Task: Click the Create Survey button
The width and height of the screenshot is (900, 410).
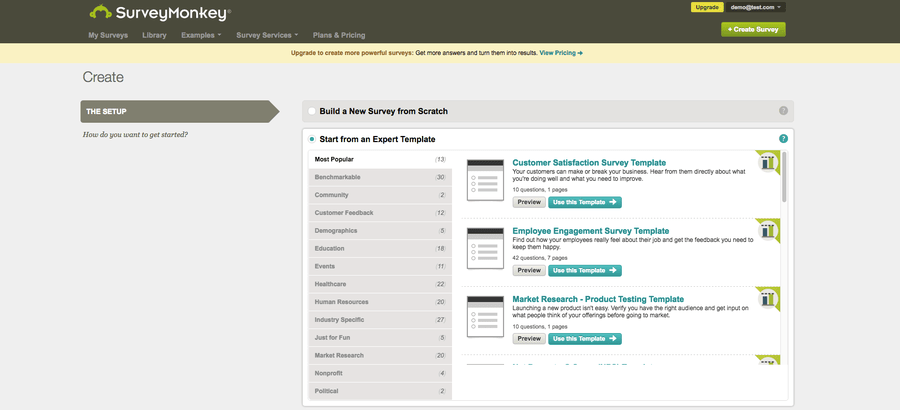Action: pyautogui.click(x=753, y=29)
